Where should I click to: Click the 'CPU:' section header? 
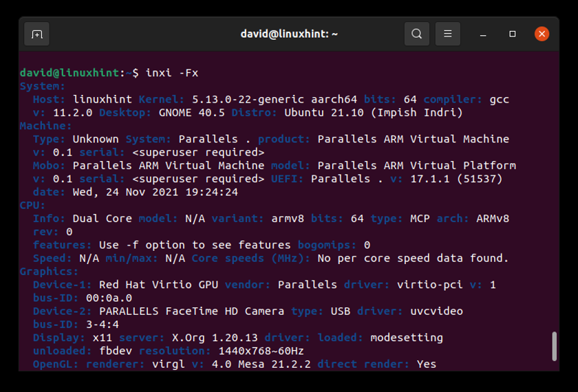click(x=32, y=205)
